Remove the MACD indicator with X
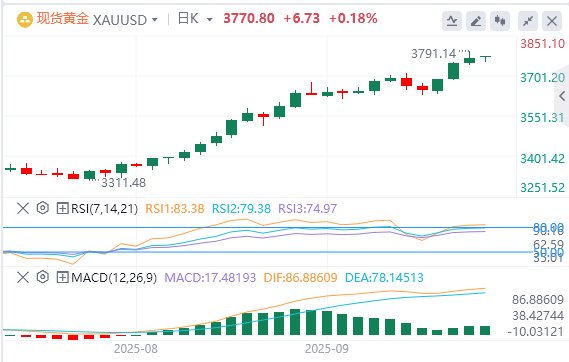This screenshot has width=569, height=362. point(23,278)
